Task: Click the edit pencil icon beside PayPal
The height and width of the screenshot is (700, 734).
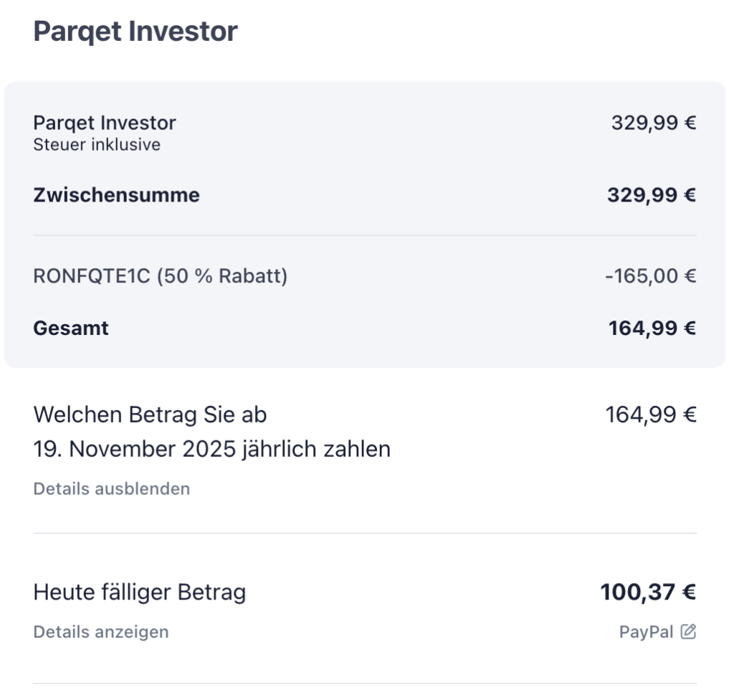Action: pos(688,632)
